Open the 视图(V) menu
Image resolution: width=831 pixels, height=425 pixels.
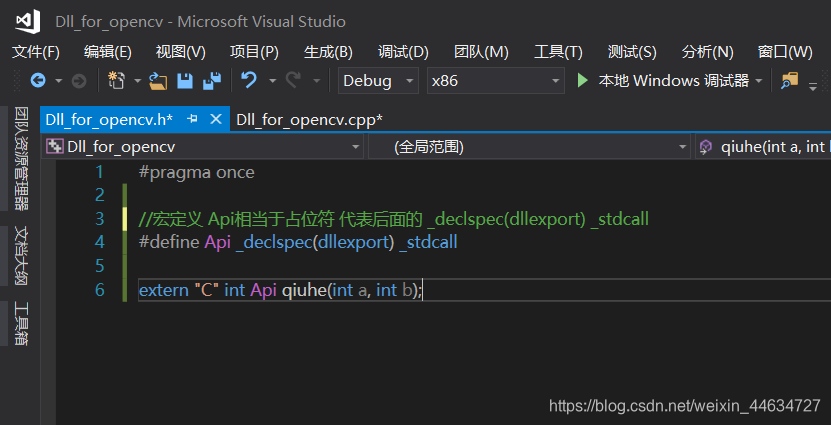[180, 51]
